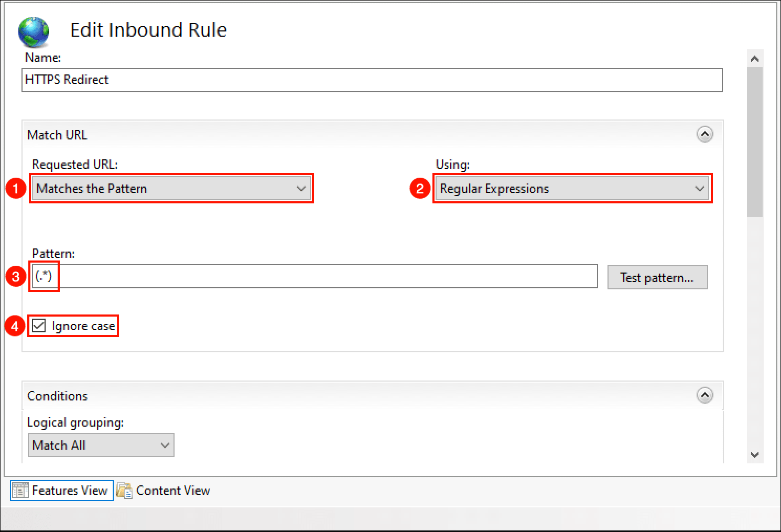Click the Test pattern button

[657, 277]
